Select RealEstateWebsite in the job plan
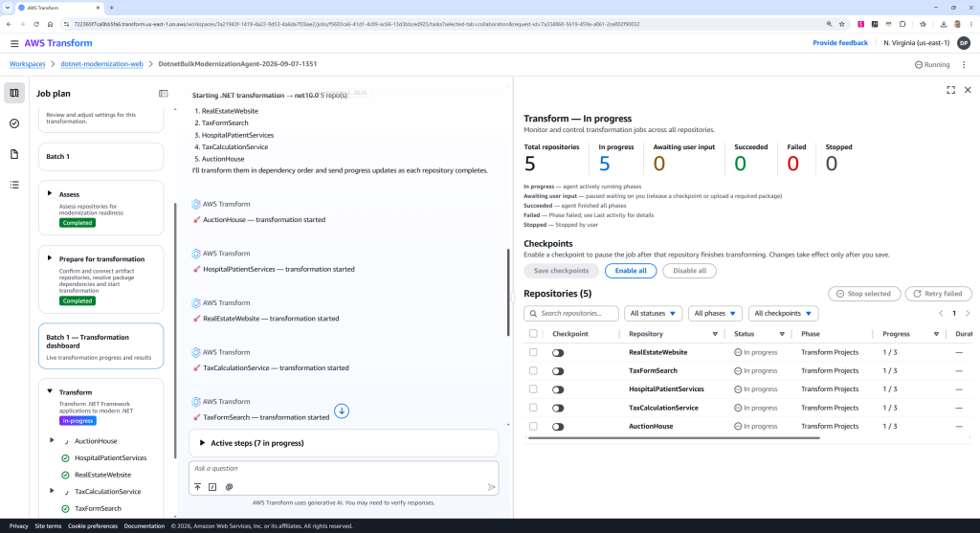This screenshot has height=533, width=980. point(102,475)
